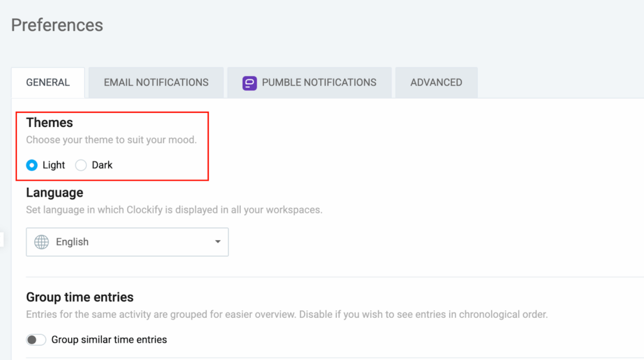
Task: Click the "Set language" description text
Action: [174, 210]
